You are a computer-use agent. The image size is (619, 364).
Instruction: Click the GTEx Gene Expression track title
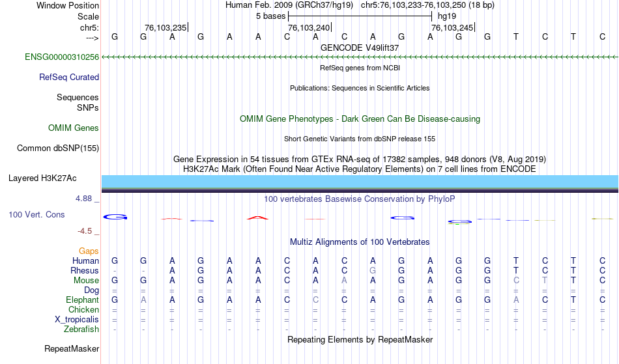tap(360, 160)
